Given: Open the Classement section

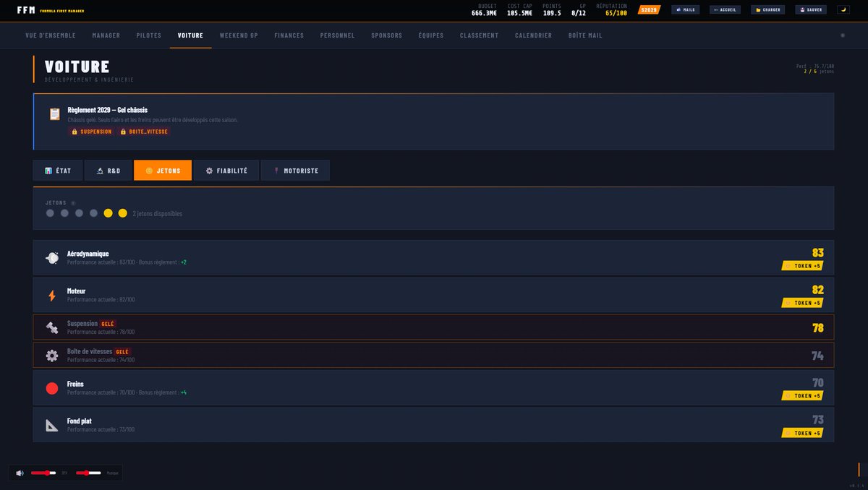Looking at the screenshot, I should [479, 35].
